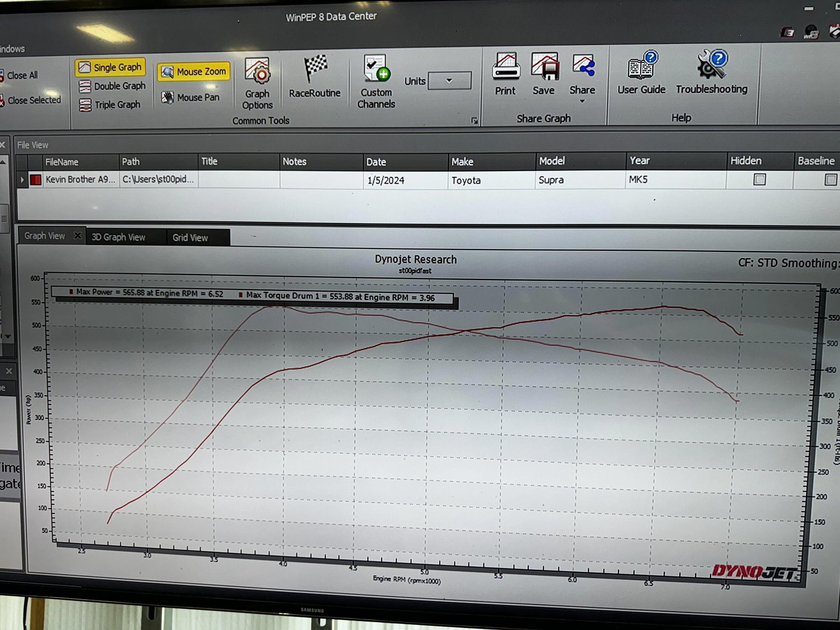Open Custom Channels dialog
840x630 pixels.
pyautogui.click(x=376, y=82)
